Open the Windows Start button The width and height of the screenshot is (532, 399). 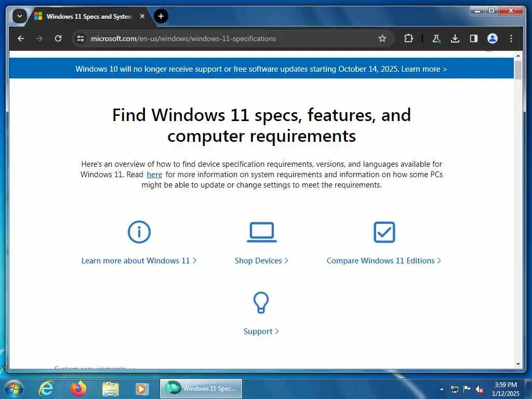[x=14, y=389]
